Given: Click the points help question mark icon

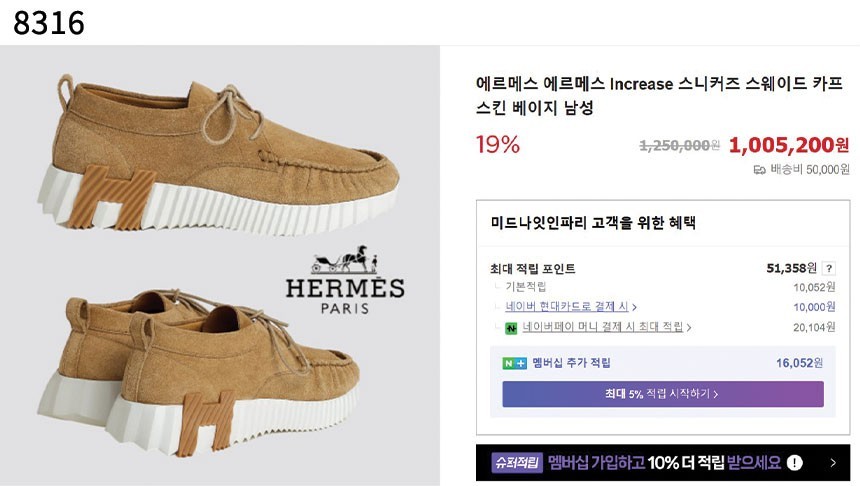Looking at the screenshot, I should [x=829, y=268].
